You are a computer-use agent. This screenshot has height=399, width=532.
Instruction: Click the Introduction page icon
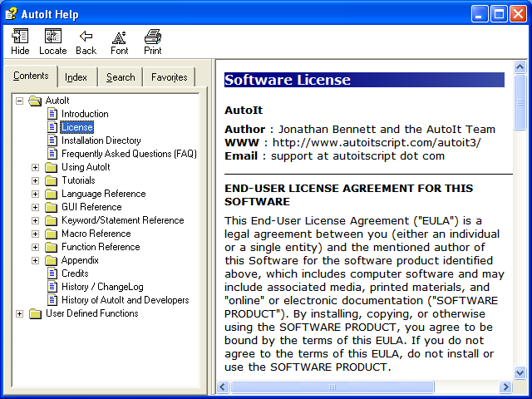pyautogui.click(x=52, y=114)
